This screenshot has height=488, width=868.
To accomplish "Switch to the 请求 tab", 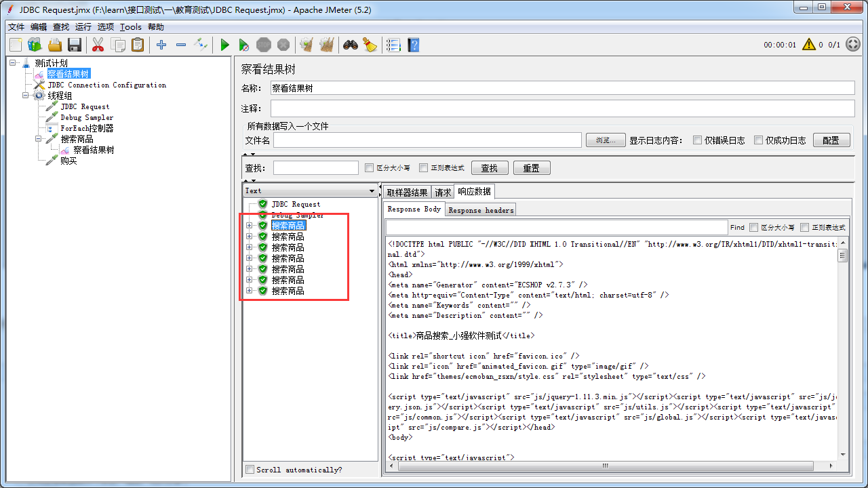I will tap(443, 192).
